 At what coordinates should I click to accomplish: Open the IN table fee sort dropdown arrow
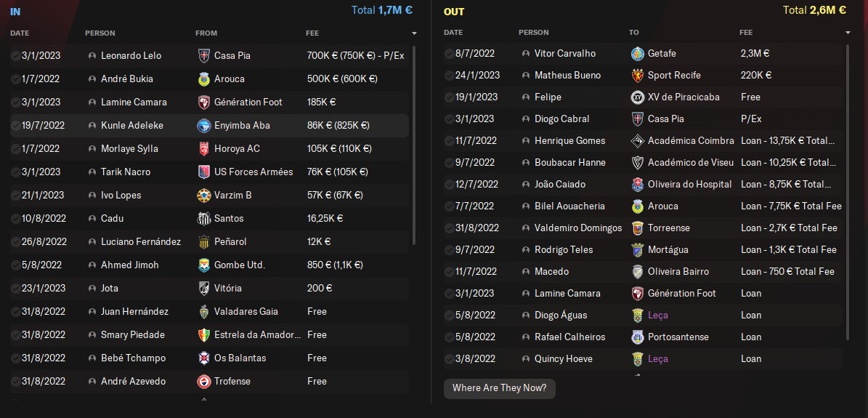click(x=414, y=33)
